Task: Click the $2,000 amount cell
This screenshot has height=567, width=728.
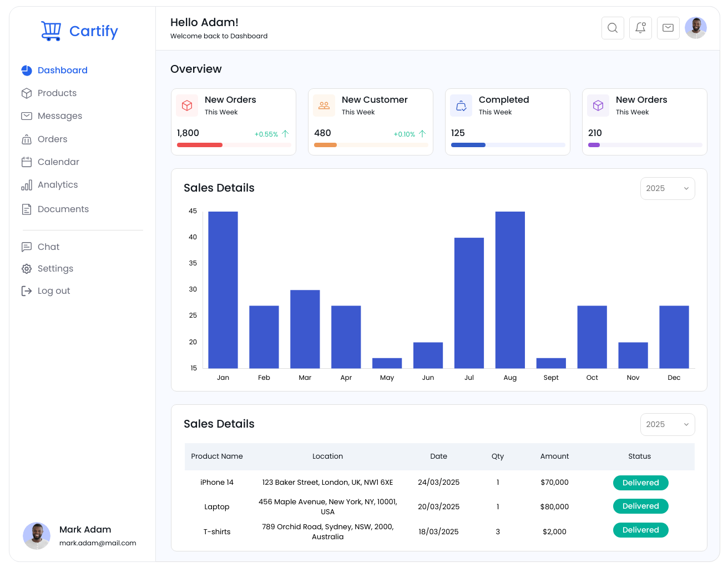Action: (555, 532)
